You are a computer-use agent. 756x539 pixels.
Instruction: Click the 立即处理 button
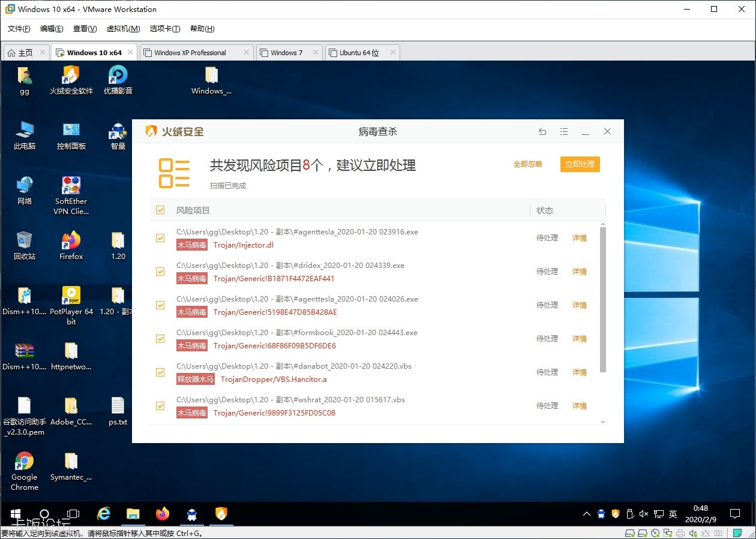click(x=580, y=164)
